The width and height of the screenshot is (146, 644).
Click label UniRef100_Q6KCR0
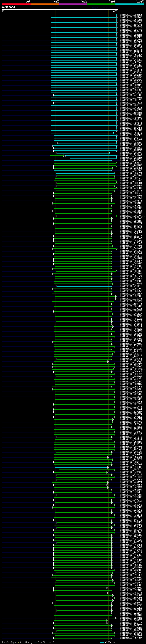click(x=131, y=135)
